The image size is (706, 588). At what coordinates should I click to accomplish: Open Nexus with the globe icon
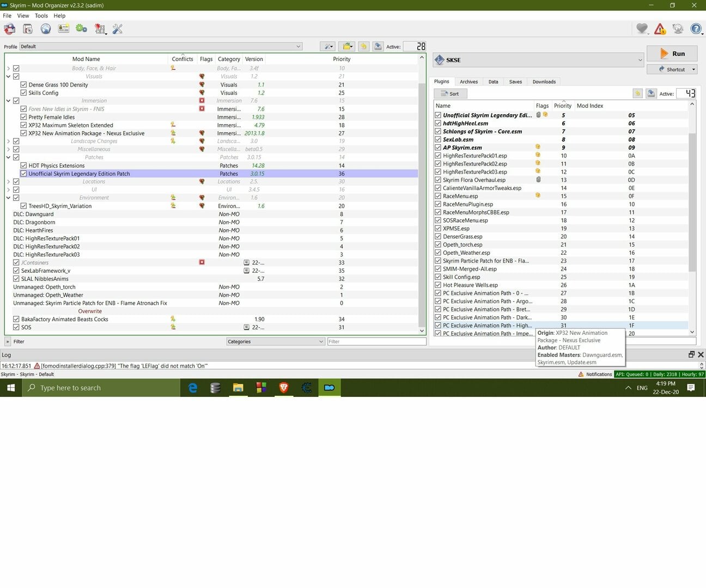click(x=46, y=29)
